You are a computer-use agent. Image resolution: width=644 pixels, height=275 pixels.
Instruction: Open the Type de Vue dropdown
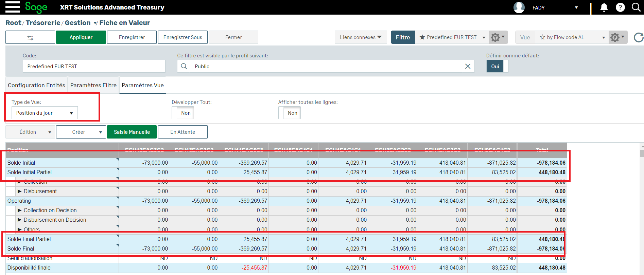tap(45, 113)
